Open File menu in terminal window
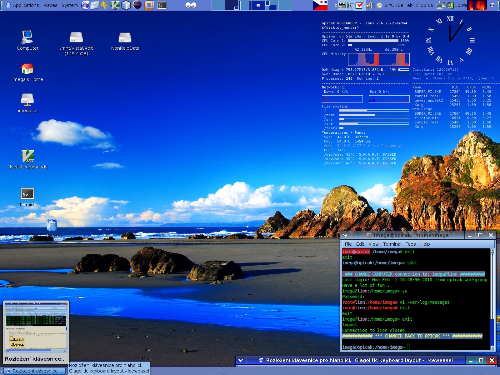500x375 pixels. pyautogui.click(x=348, y=244)
